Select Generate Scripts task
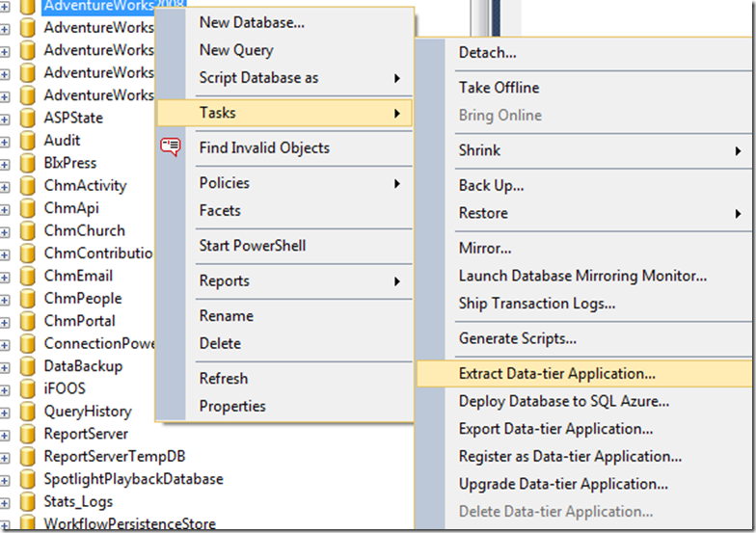The height and width of the screenshot is (533, 756). pyautogui.click(x=518, y=338)
